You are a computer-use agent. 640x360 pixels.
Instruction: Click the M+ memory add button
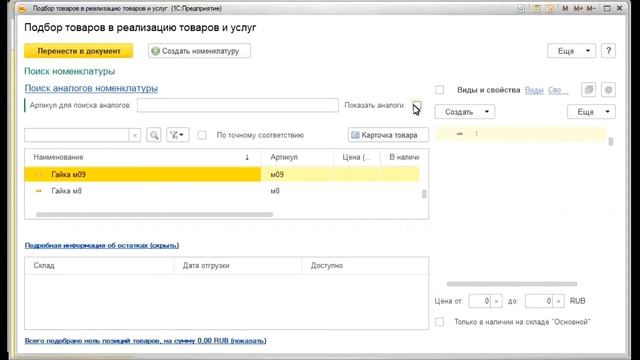click(578, 9)
